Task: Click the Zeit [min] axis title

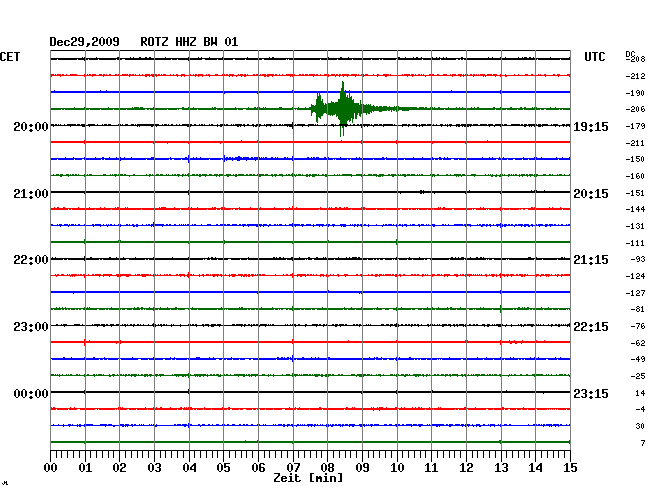Action: pos(308,478)
